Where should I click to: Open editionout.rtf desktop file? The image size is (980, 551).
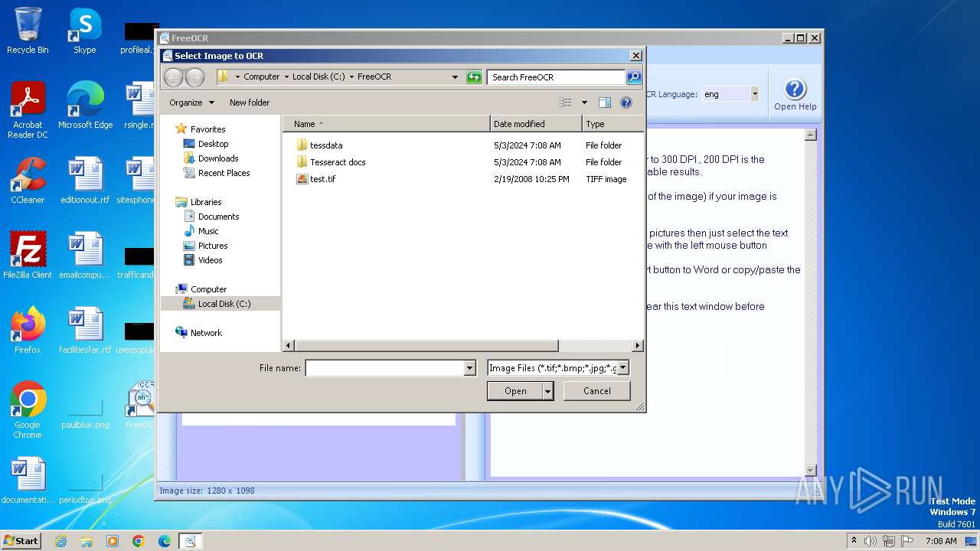click(x=85, y=181)
